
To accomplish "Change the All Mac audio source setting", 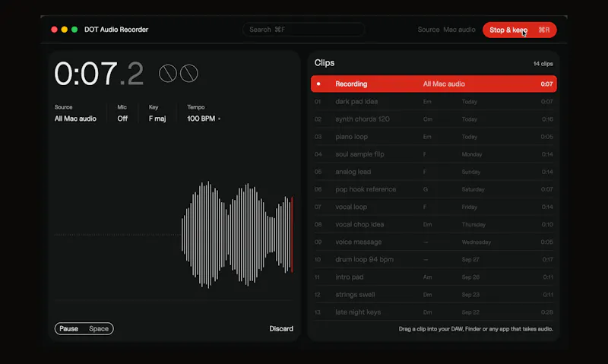I will [x=75, y=113].
